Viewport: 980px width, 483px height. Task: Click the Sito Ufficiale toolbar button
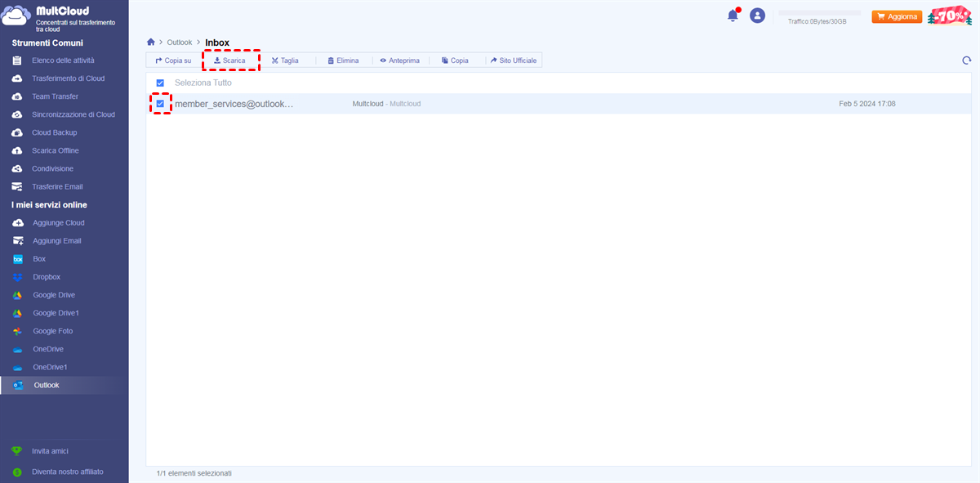click(514, 60)
